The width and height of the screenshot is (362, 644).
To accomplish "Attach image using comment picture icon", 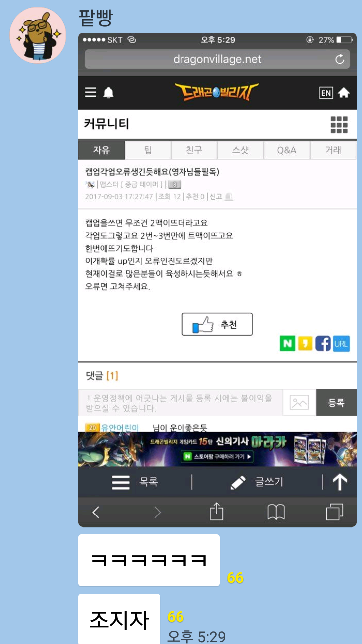I will pos(299,403).
